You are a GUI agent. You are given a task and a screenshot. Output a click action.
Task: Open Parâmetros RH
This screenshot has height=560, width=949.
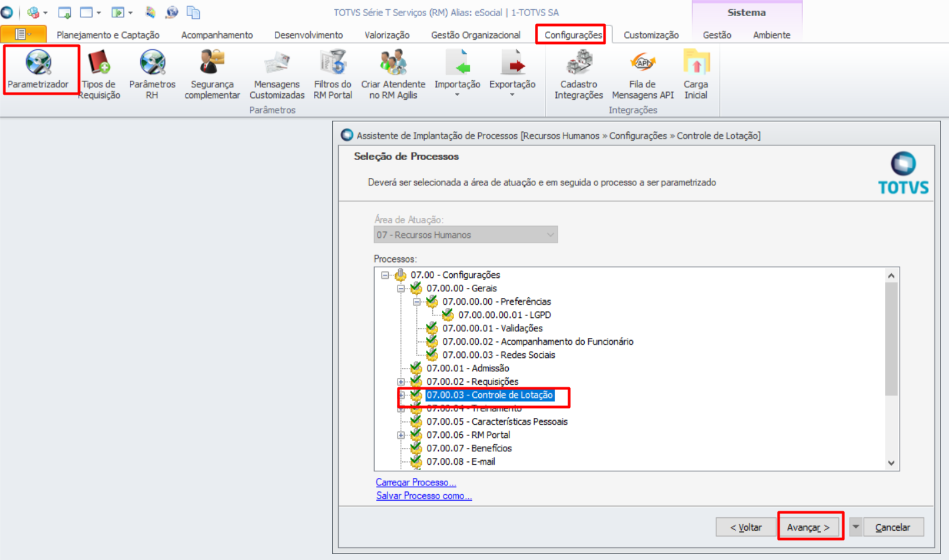(152, 74)
